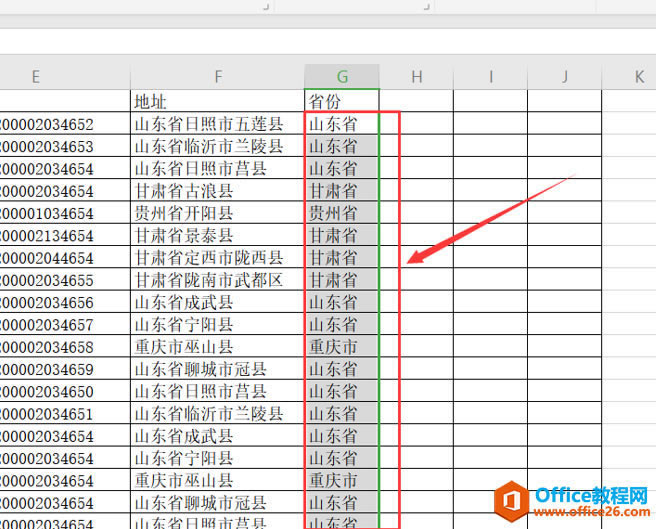Select 甘肃省 cell beside 甘肃省陇南市武都区
Image resolution: width=657 pixels, height=529 pixels.
(x=342, y=279)
